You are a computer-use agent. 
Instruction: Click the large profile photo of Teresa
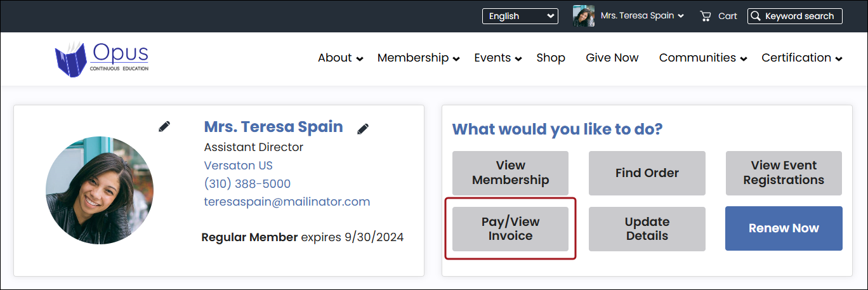click(x=100, y=190)
